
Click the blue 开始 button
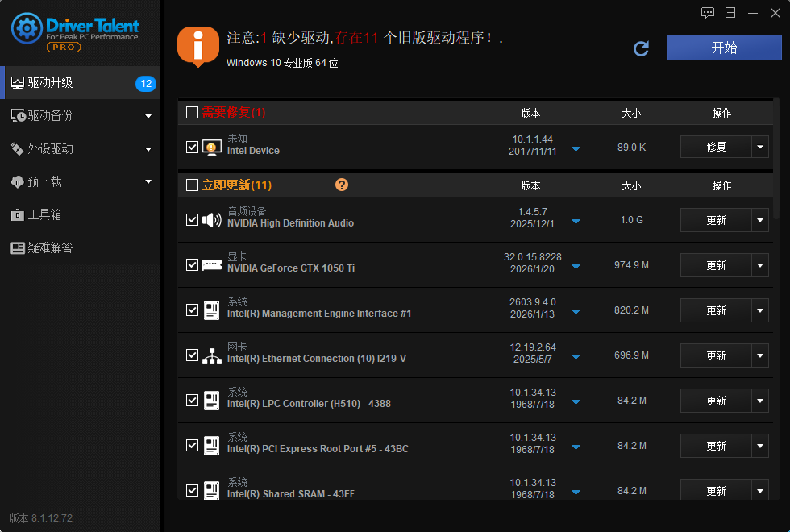(x=725, y=48)
